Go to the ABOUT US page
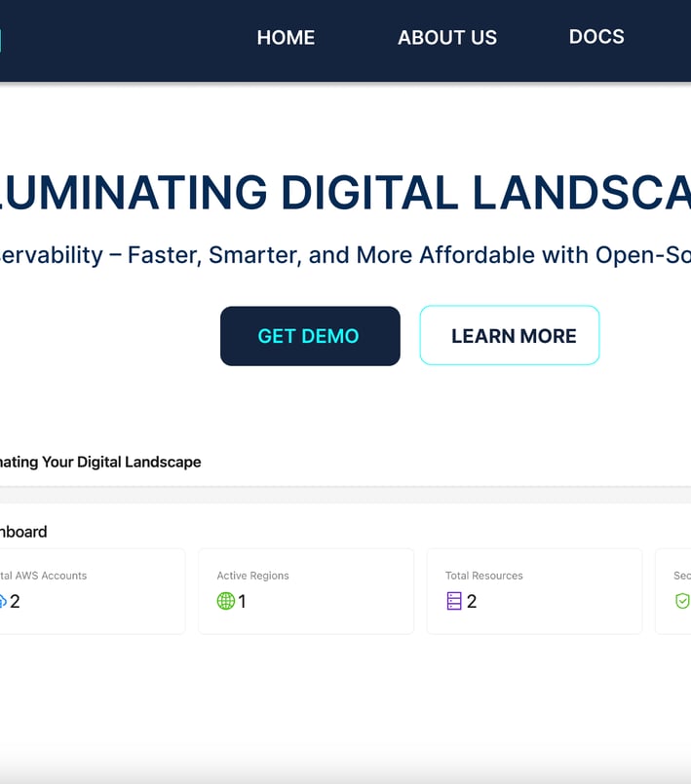This screenshot has height=784, width=691. click(x=447, y=38)
